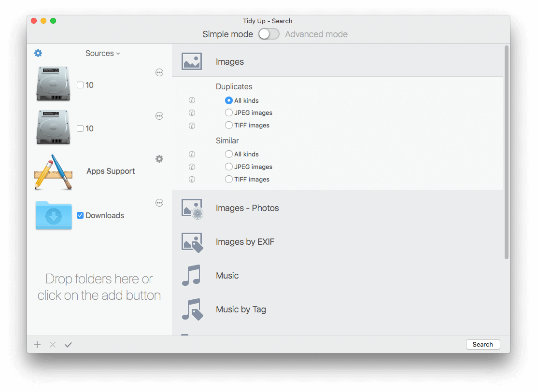The height and width of the screenshot is (392, 537).
Task: Expand the Images - Photos section
Action: 338,208
